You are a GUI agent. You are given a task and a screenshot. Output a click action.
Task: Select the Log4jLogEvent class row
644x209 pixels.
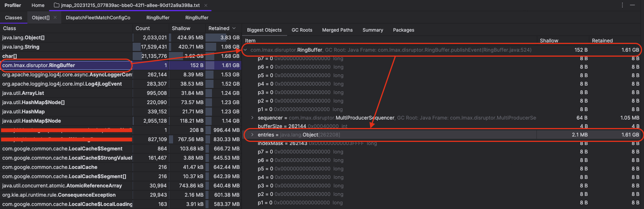coord(121,84)
